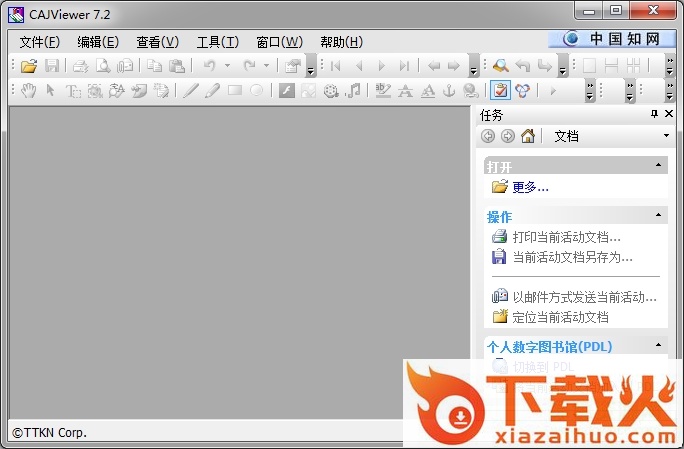
Task: Click the Home icon in task pane
Action: pyautogui.click(x=528, y=136)
